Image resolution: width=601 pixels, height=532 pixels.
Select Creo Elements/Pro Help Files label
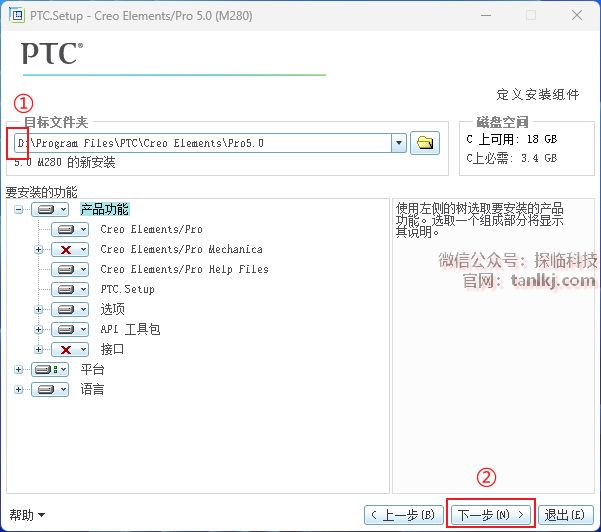(x=184, y=269)
